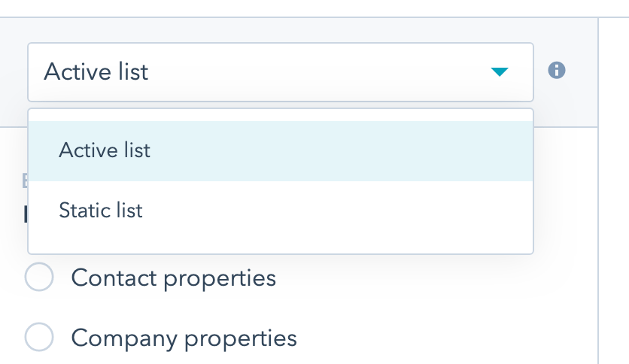Close the dropdown using its downward arrow

click(500, 72)
